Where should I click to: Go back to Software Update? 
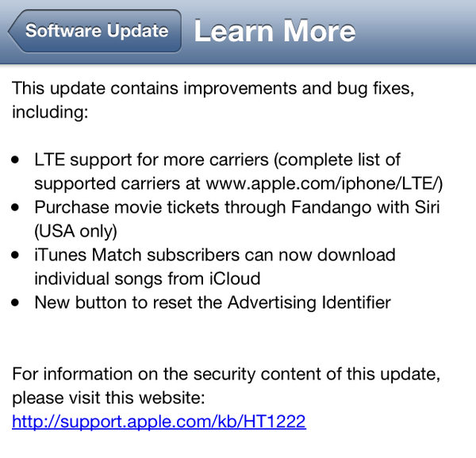click(x=97, y=31)
